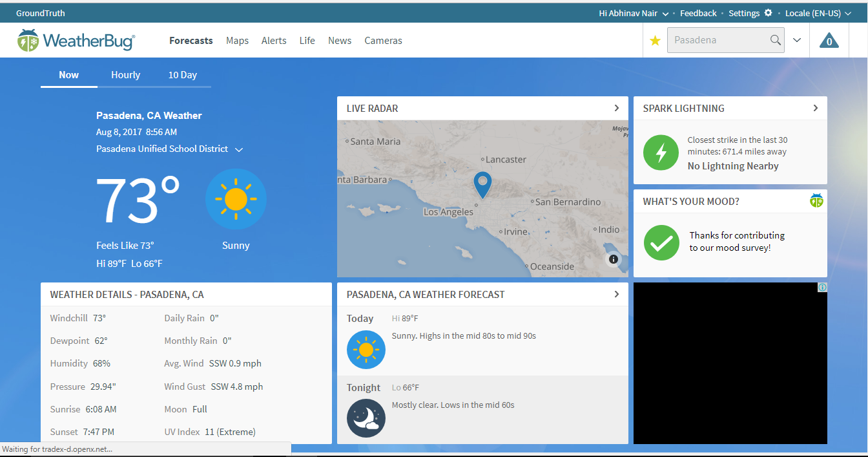This screenshot has width=868, height=457.
Task: Click the Feedback link
Action: click(x=698, y=13)
